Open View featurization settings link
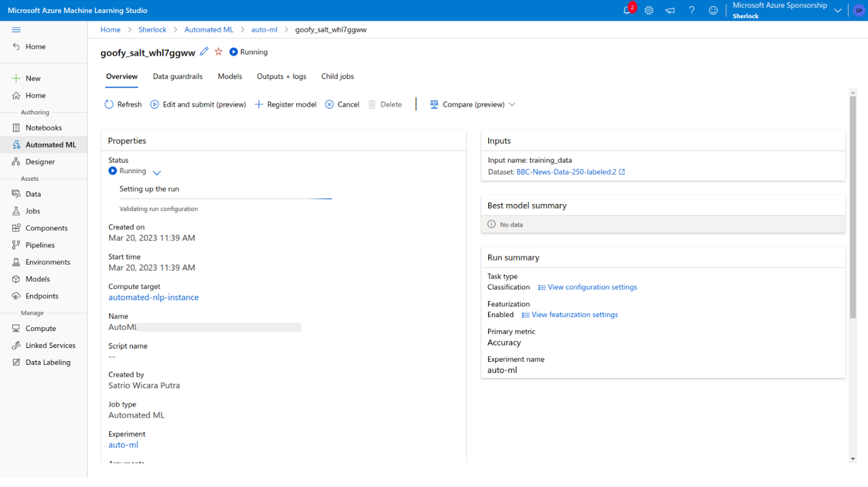Viewport: 868px width, 487px height. [x=570, y=315]
